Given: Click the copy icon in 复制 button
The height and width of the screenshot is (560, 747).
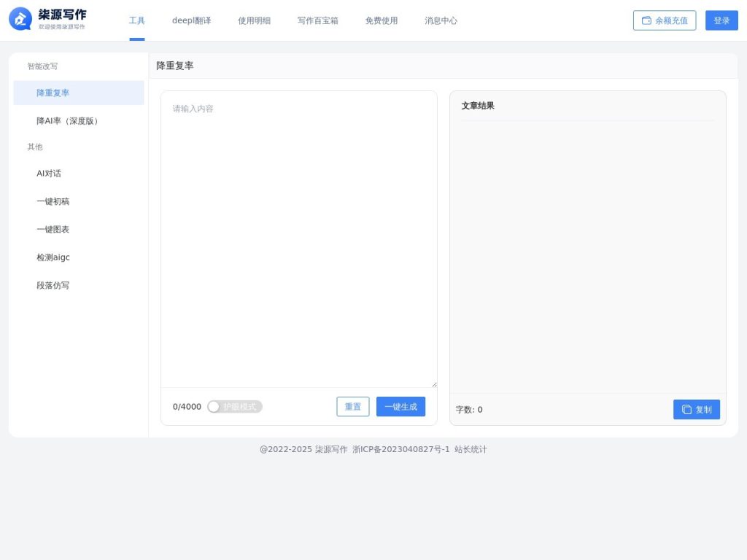Looking at the screenshot, I should coord(686,410).
